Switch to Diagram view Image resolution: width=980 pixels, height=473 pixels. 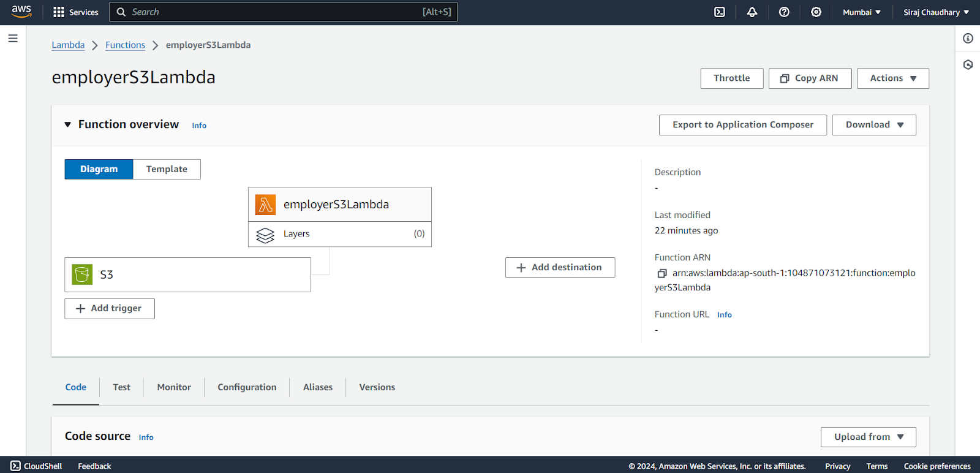click(99, 169)
